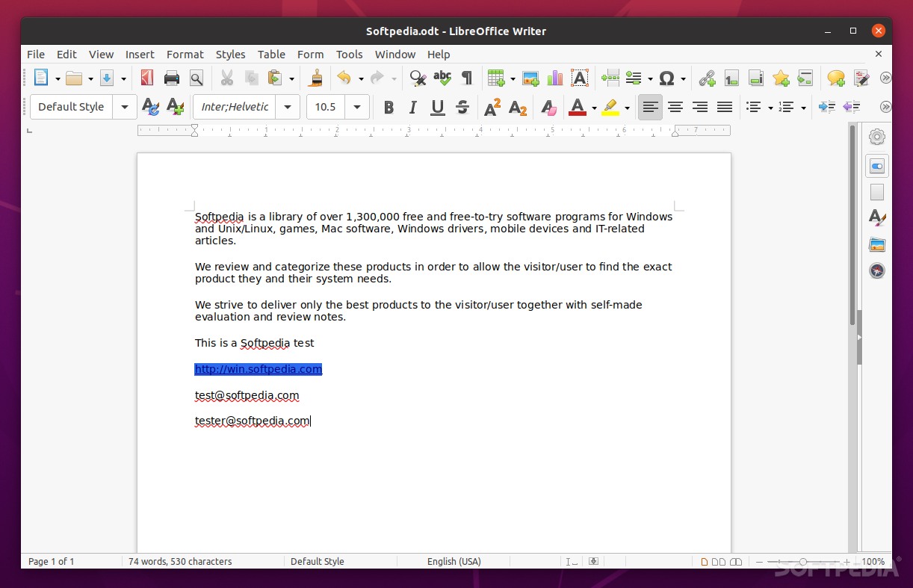This screenshot has width=913, height=588.
Task: Enable Center alignment
Action: click(675, 107)
